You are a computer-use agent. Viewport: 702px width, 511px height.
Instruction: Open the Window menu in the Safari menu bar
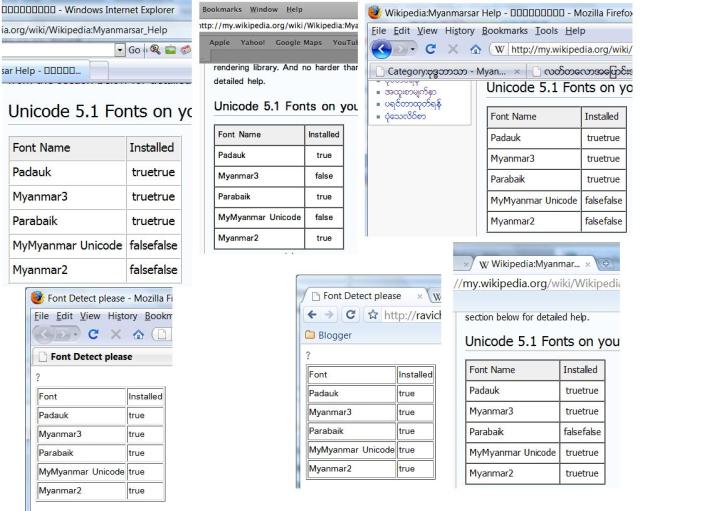tap(264, 9)
